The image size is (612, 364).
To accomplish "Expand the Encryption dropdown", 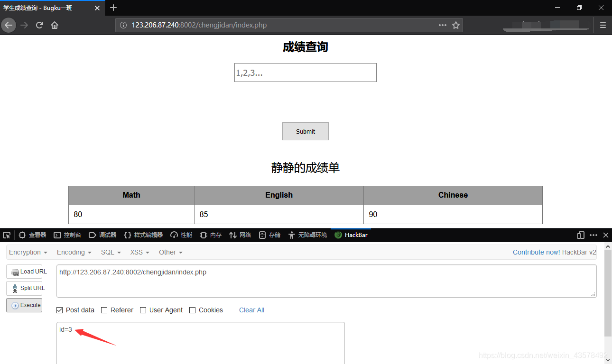I will click(x=28, y=252).
